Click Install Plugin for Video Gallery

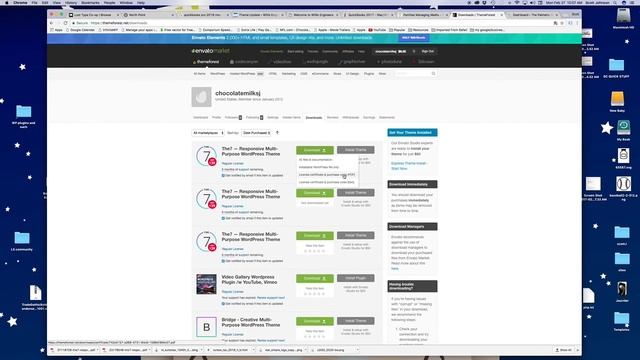(356, 278)
